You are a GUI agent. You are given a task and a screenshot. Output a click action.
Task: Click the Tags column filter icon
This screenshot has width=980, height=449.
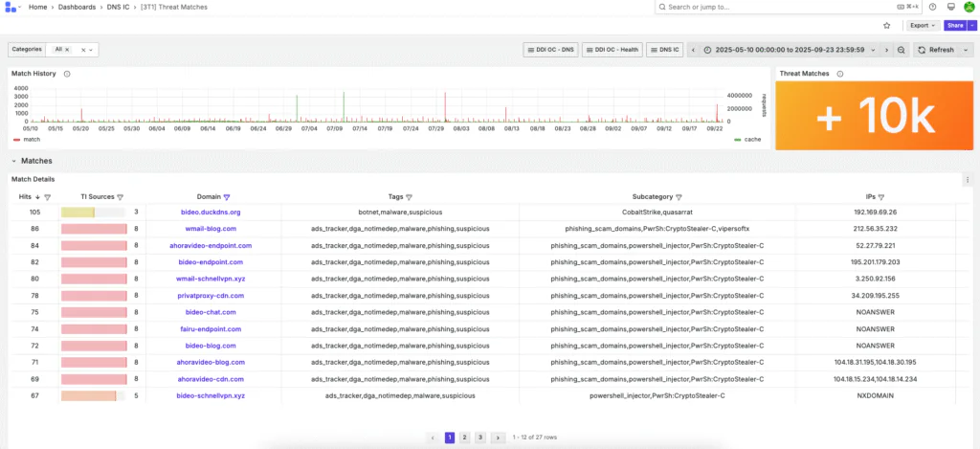click(409, 197)
